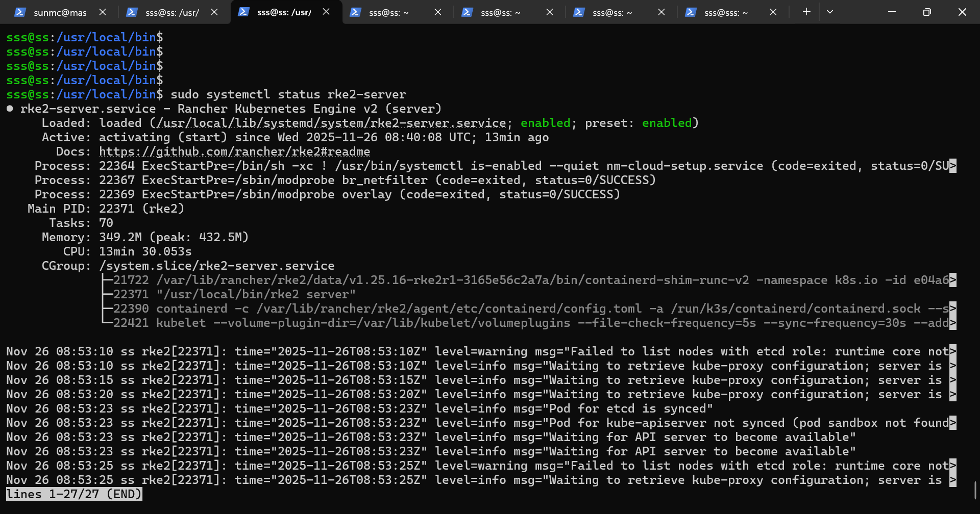
Task: Close the inactive sss@ss: /usr/ tab
Action: pos(214,12)
